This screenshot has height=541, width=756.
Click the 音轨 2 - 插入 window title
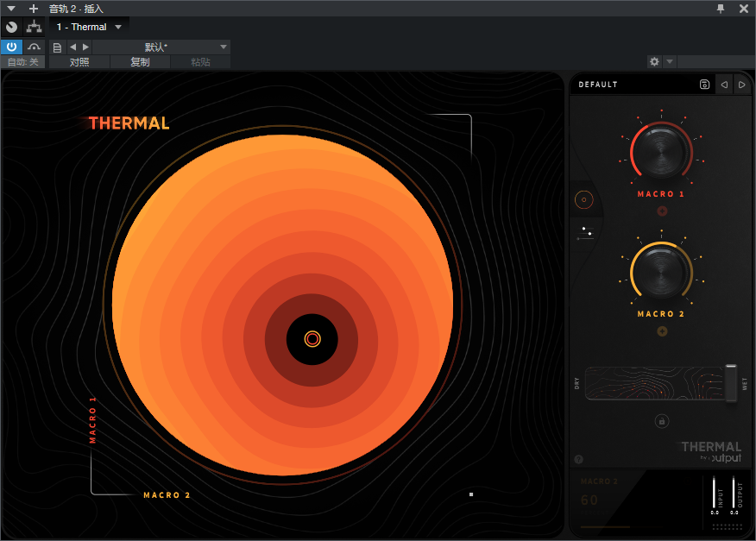76,9
